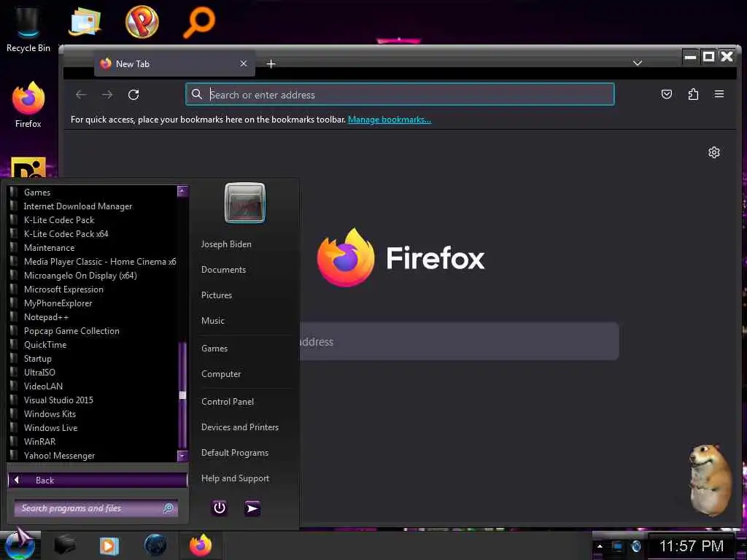Launch the Popcap P desktop icon
Image resolution: width=747 pixels, height=560 pixels.
tap(142, 22)
